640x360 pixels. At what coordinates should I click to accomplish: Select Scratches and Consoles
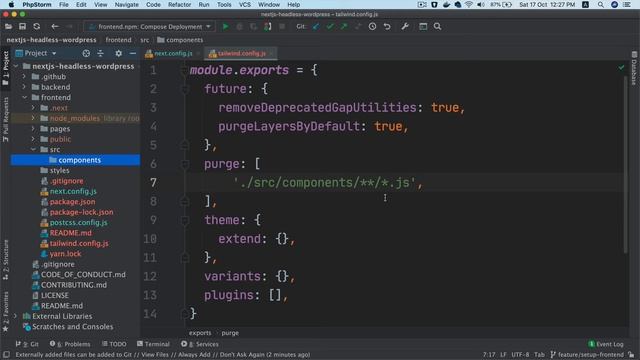pyautogui.click(x=72, y=327)
